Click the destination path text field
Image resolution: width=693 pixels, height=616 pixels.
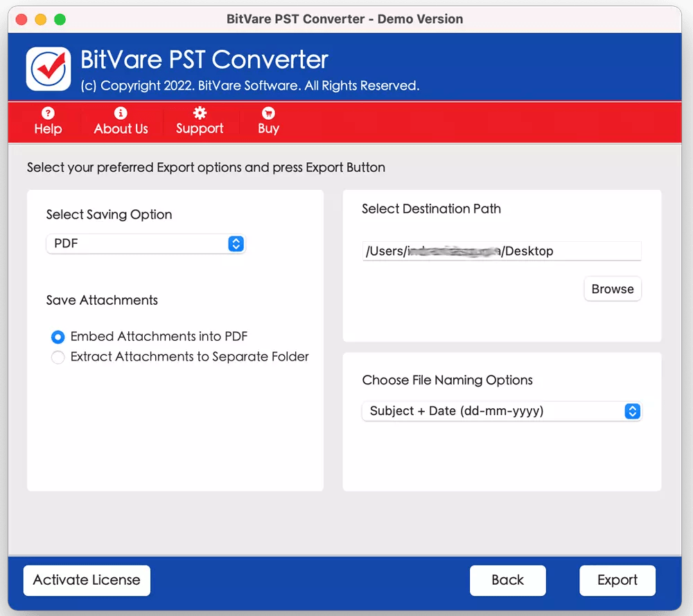(501, 251)
